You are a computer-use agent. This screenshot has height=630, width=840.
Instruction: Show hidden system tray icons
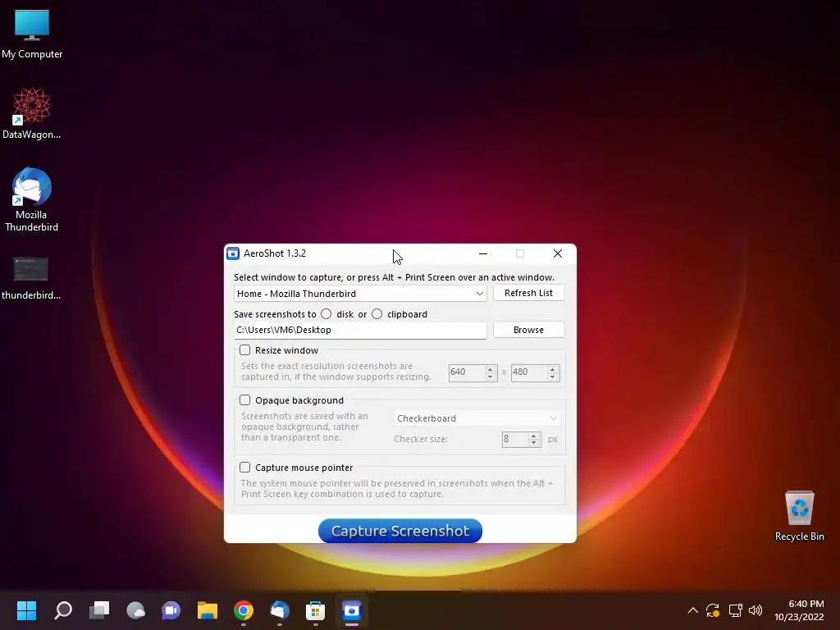point(692,610)
